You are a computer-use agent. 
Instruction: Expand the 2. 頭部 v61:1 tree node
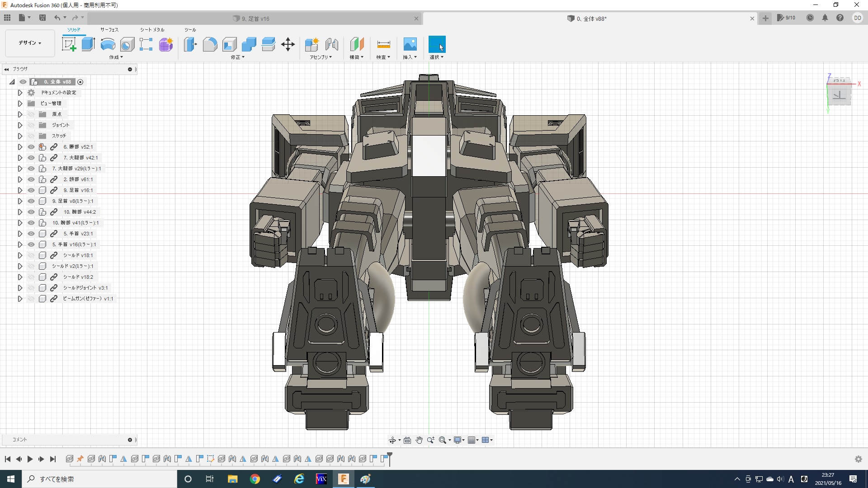pyautogui.click(x=20, y=179)
